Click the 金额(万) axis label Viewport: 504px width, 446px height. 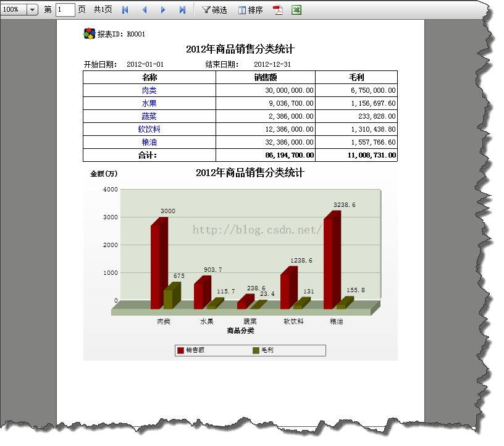click(x=104, y=174)
